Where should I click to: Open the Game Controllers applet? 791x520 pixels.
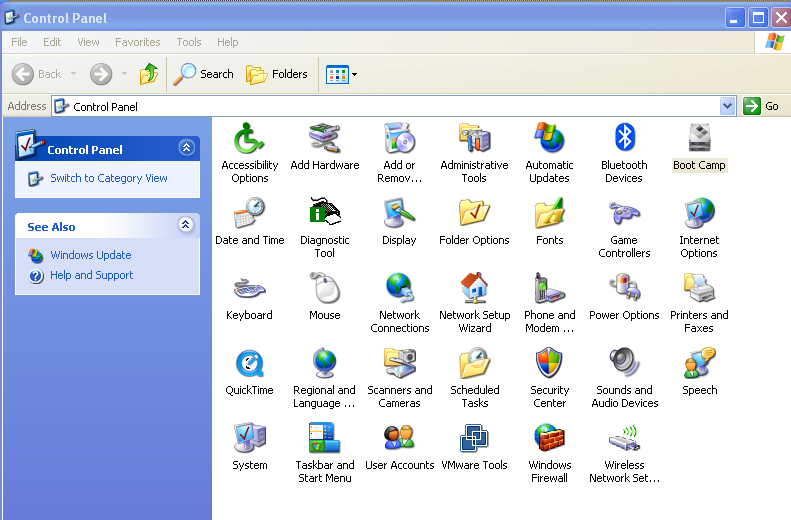click(x=624, y=214)
